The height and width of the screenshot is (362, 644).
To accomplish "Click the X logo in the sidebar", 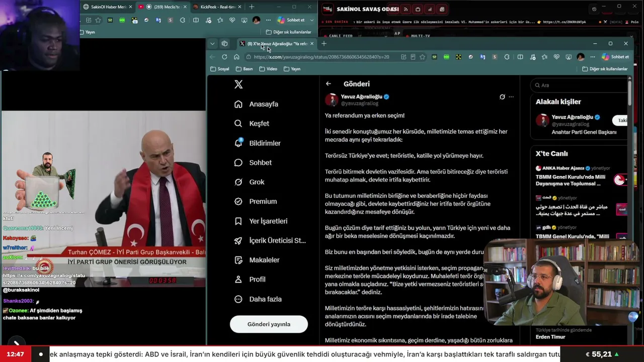I will [x=238, y=84].
